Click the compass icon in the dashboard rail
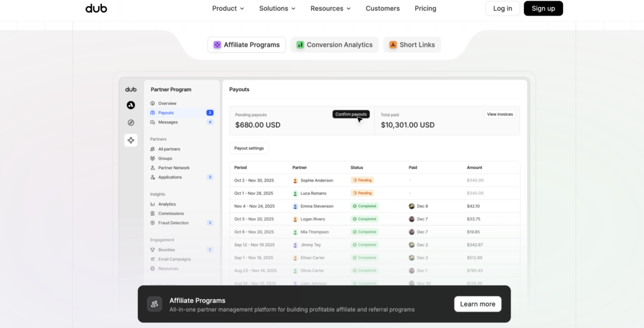Viewport: 644px width, 328px height. tap(131, 123)
